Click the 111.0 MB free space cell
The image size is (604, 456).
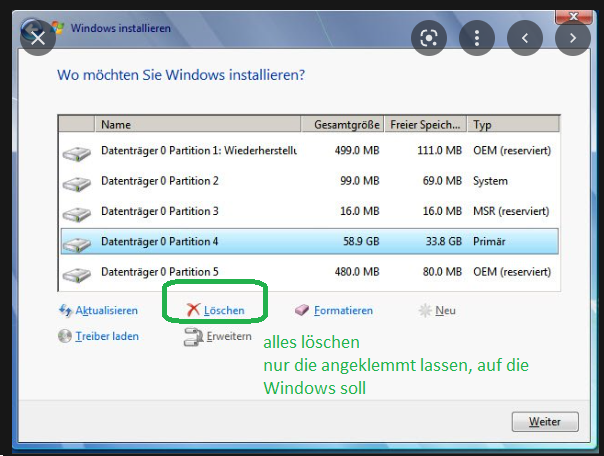point(439,151)
